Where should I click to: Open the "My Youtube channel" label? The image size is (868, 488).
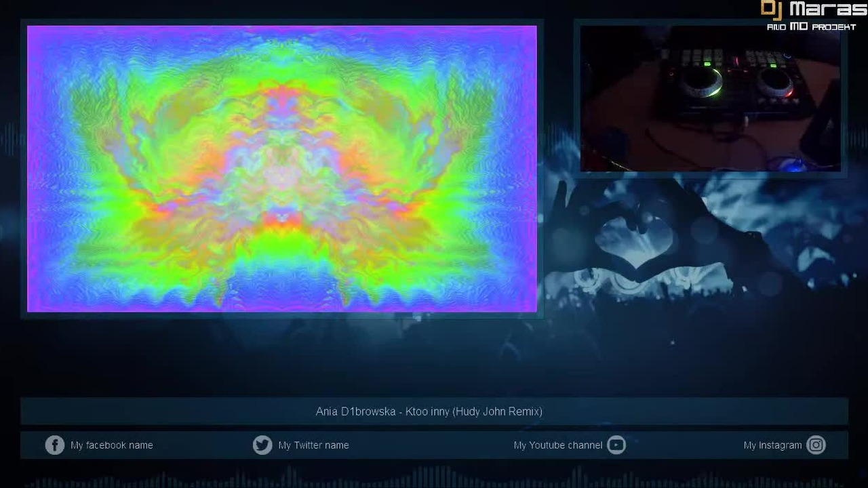(x=558, y=445)
